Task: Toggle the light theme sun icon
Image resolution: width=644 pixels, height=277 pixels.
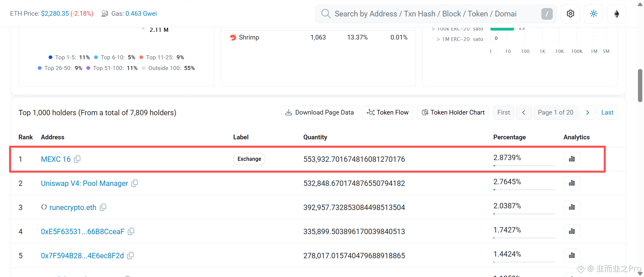Action: [594, 14]
